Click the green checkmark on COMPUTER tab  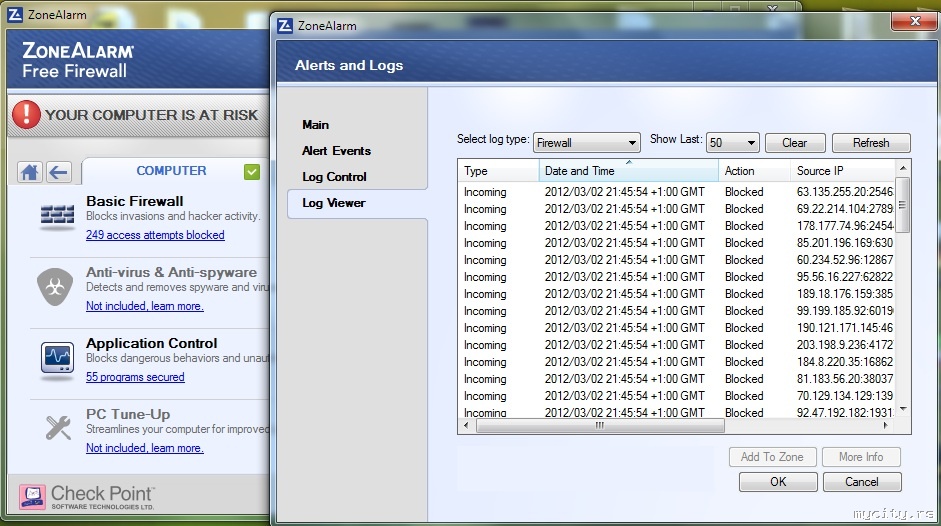click(x=252, y=172)
